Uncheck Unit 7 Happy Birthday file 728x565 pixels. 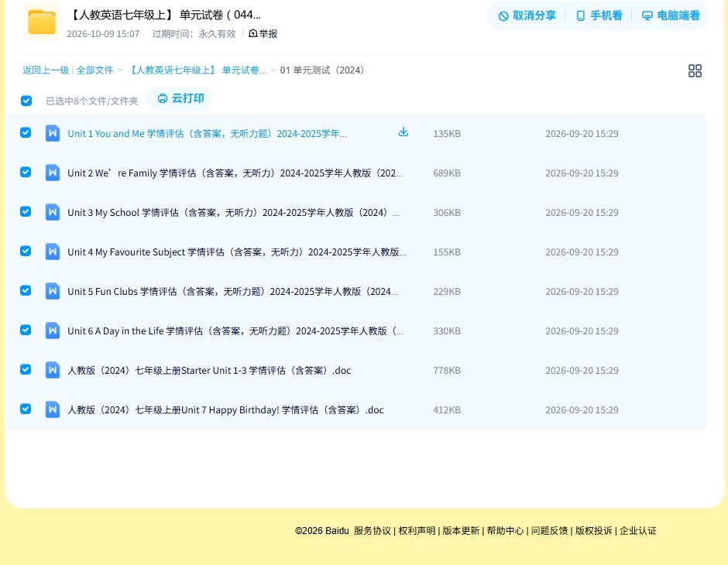(x=26, y=409)
